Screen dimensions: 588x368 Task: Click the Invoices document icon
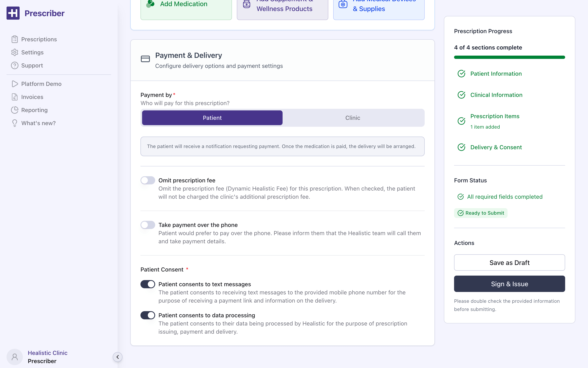tap(14, 97)
